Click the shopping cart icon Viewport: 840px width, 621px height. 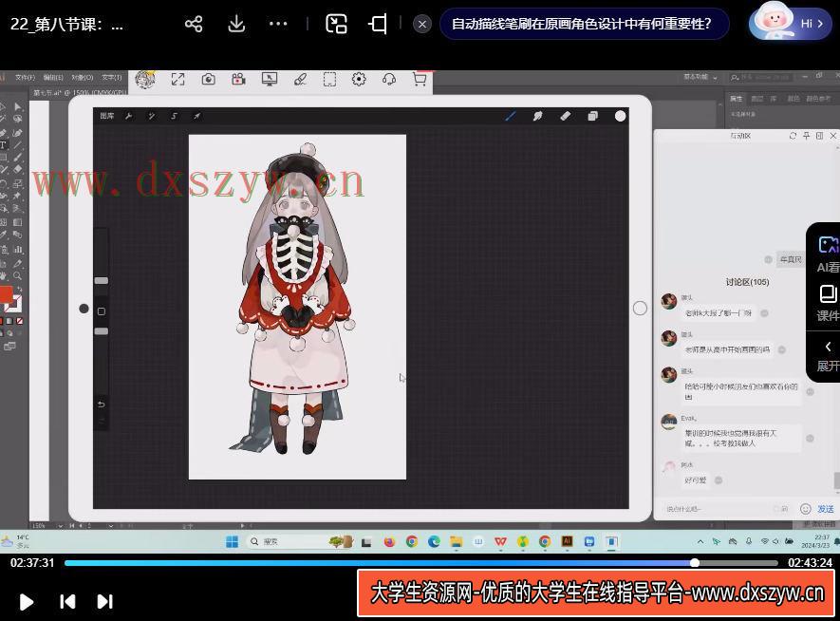point(420,80)
